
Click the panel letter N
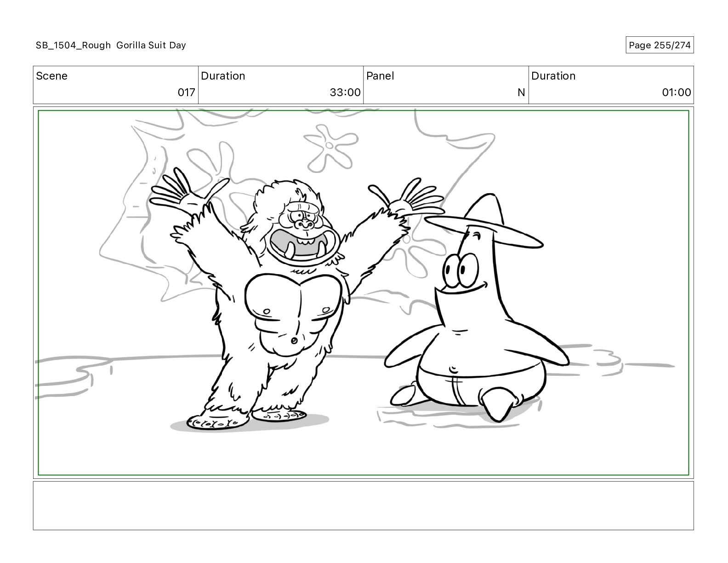click(521, 92)
